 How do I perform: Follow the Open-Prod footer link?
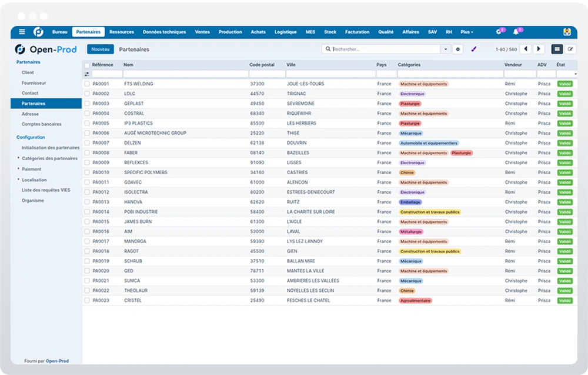coord(58,361)
